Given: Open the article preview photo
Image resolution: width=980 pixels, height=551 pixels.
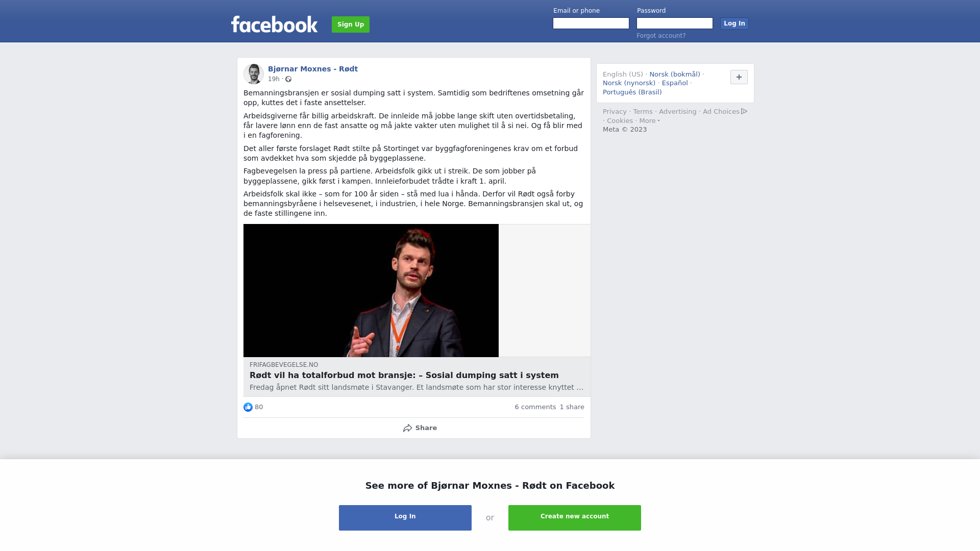Looking at the screenshot, I should click(371, 290).
